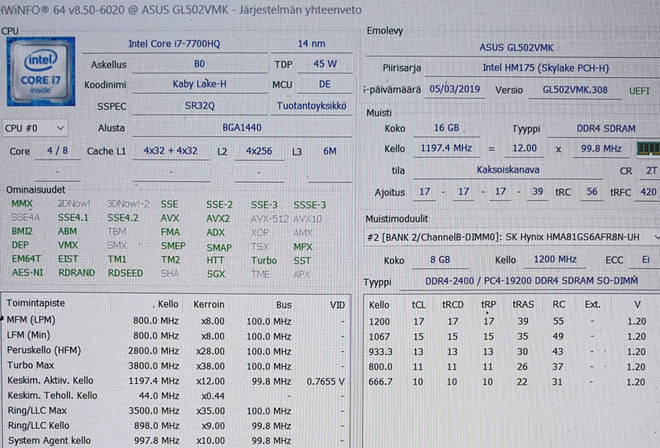The width and height of the screenshot is (660, 448).
Task: Select the greyed-out AVX-512 flag
Action: [x=269, y=219]
